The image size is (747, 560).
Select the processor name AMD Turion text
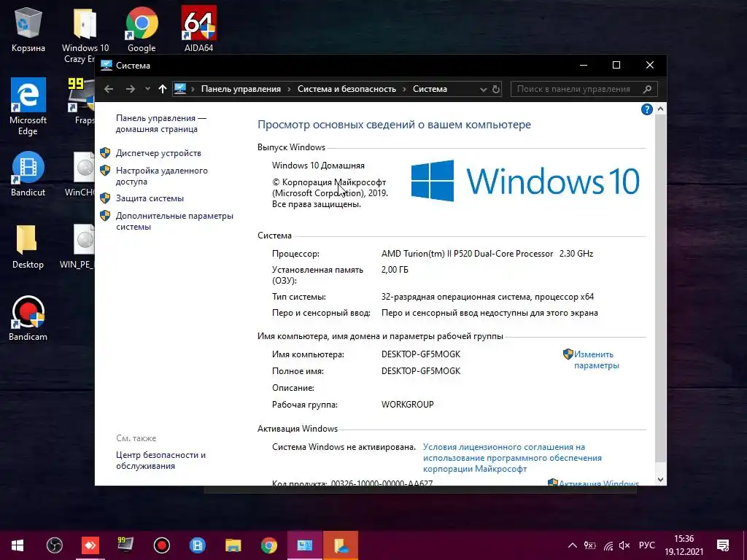pyautogui.click(x=487, y=253)
